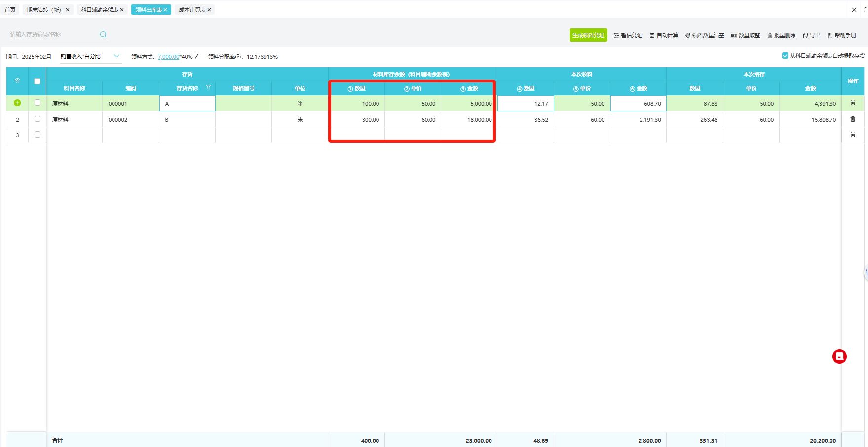Click the green 生成领料凭证 button
Viewport: 868px width, 447px height.
tap(588, 35)
